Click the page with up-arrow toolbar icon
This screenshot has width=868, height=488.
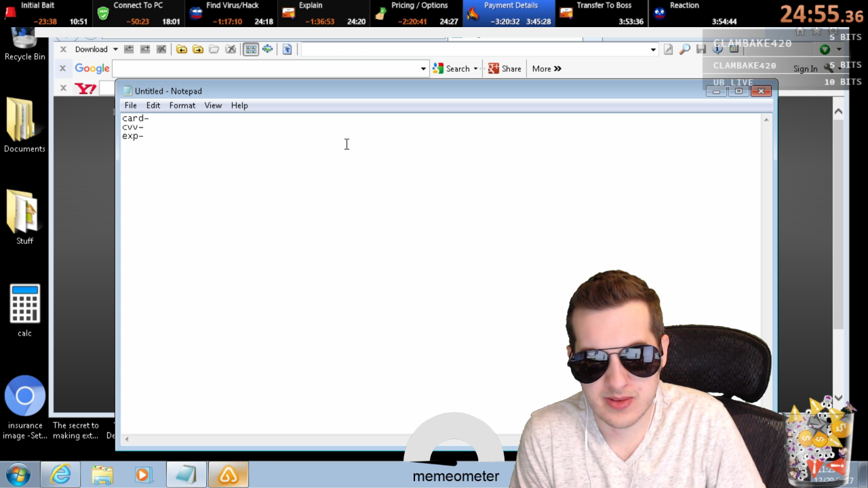(287, 49)
